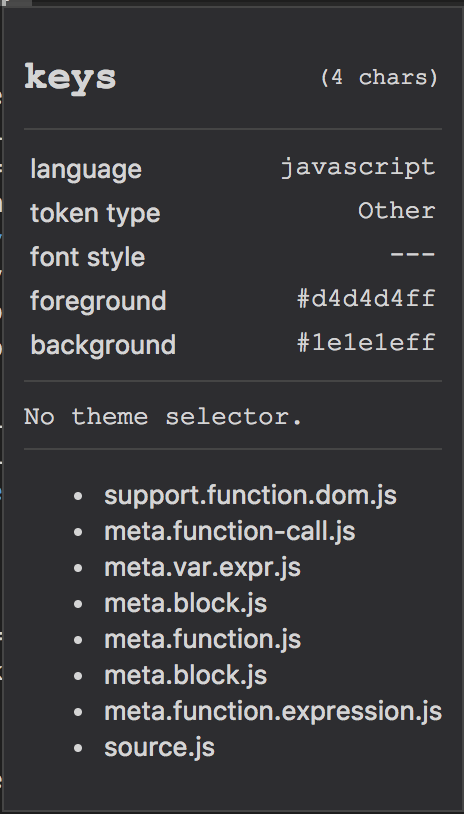
Task: Click the '(4 chars)' length label
Action: click(379, 78)
